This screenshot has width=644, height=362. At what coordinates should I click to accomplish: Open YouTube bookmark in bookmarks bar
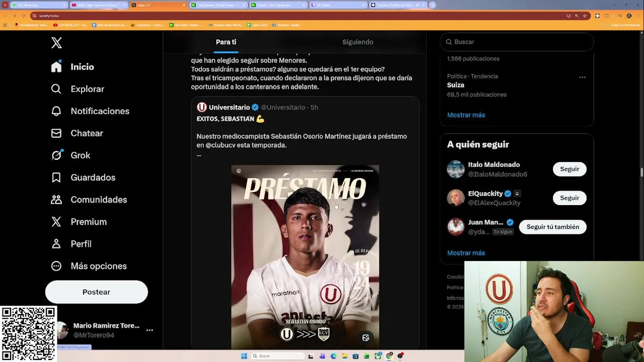click(x=70, y=25)
